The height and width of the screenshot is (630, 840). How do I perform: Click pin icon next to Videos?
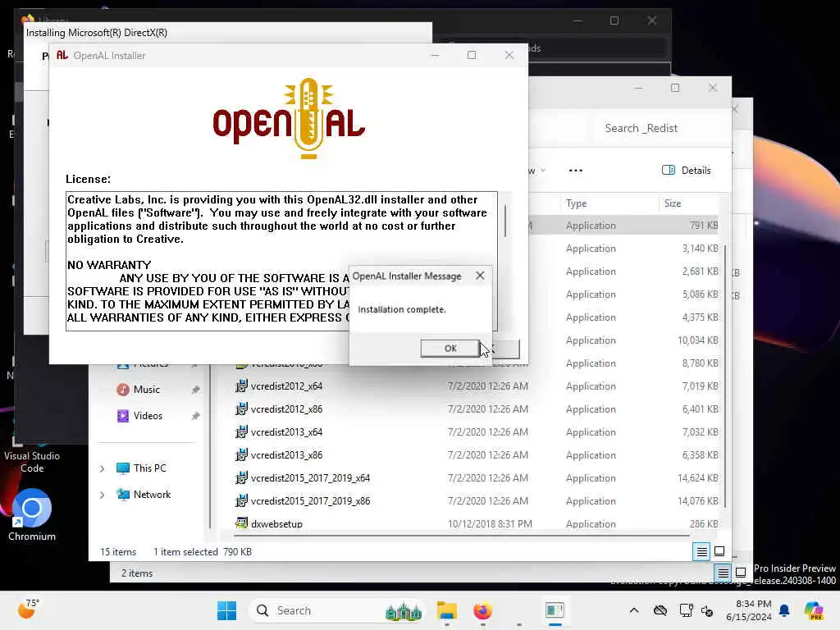pyautogui.click(x=195, y=416)
